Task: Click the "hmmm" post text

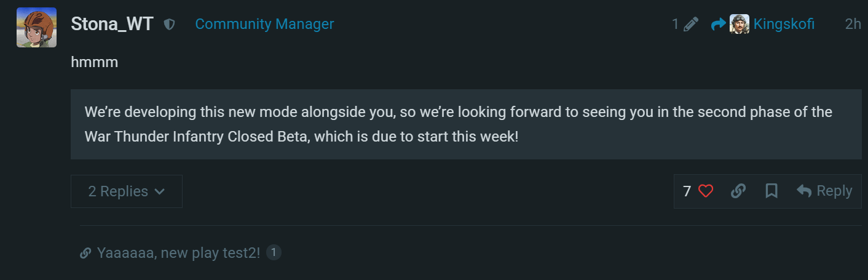Action: click(x=94, y=62)
